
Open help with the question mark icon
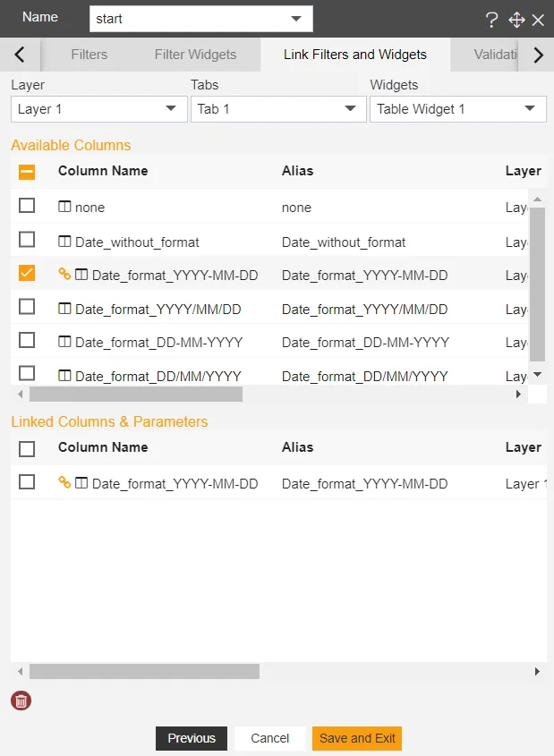pos(491,20)
